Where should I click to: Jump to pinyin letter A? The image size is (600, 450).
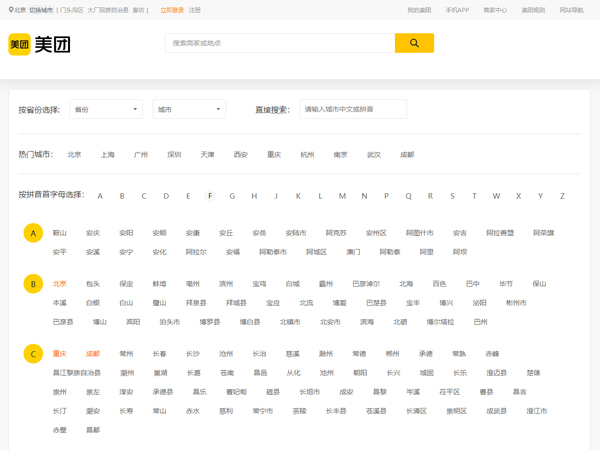coord(100,196)
